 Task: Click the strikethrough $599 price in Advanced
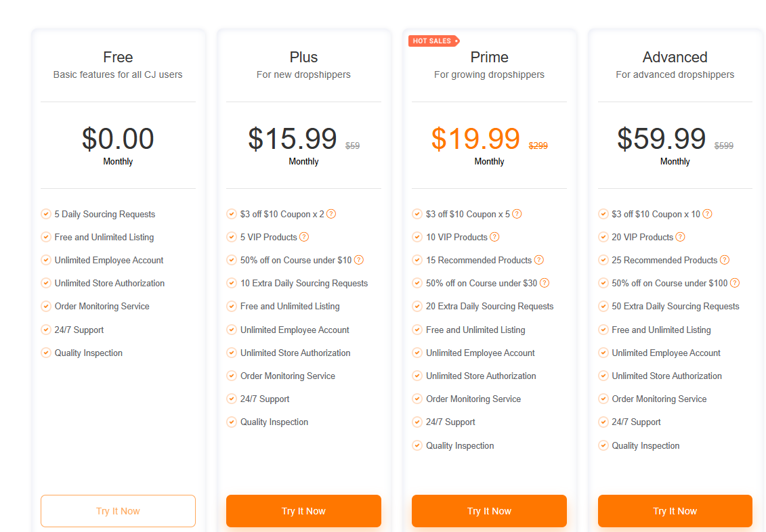pos(724,146)
